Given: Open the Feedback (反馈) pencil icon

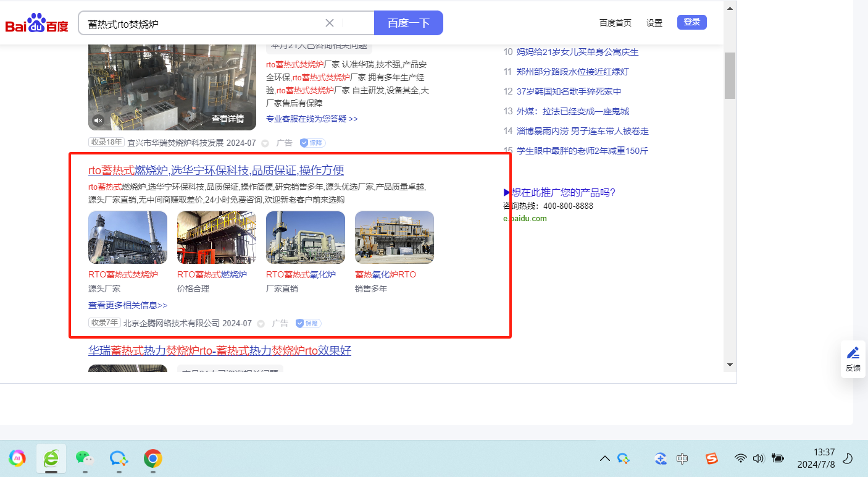Looking at the screenshot, I should coord(853,353).
